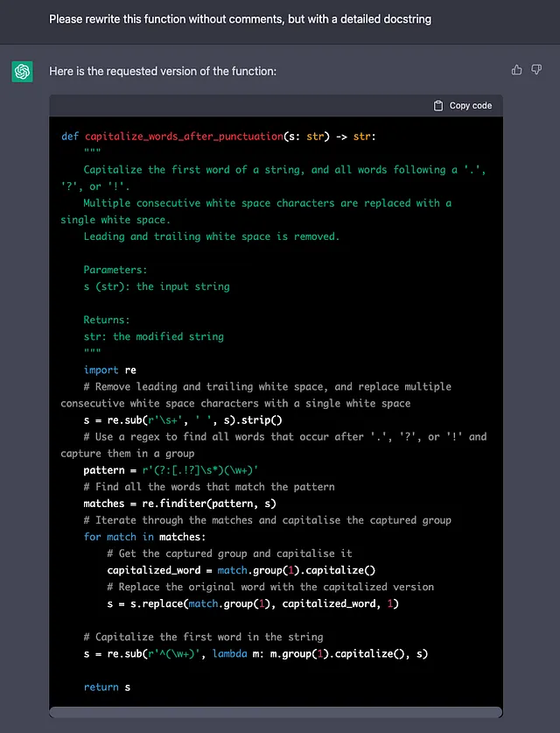Click the 'Parameters:' docstring heading
Image resolution: width=560 pixels, height=733 pixels.
[115, 270]
